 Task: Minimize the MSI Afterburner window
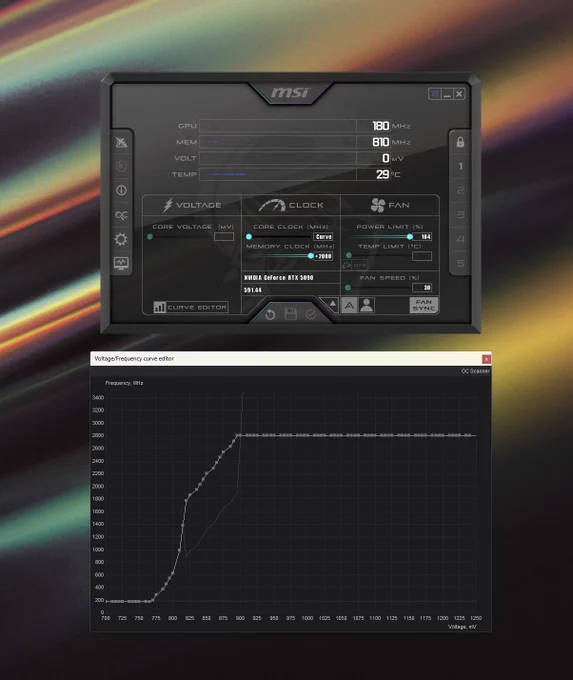(x=447, y=94)
